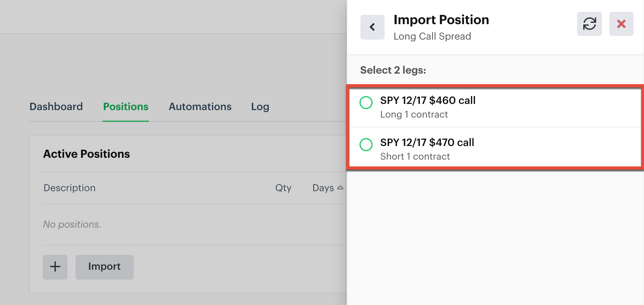644x305 pixels.
Task: Click the chevron left icon beside Import Position title
Action: (x=372, y=27)
